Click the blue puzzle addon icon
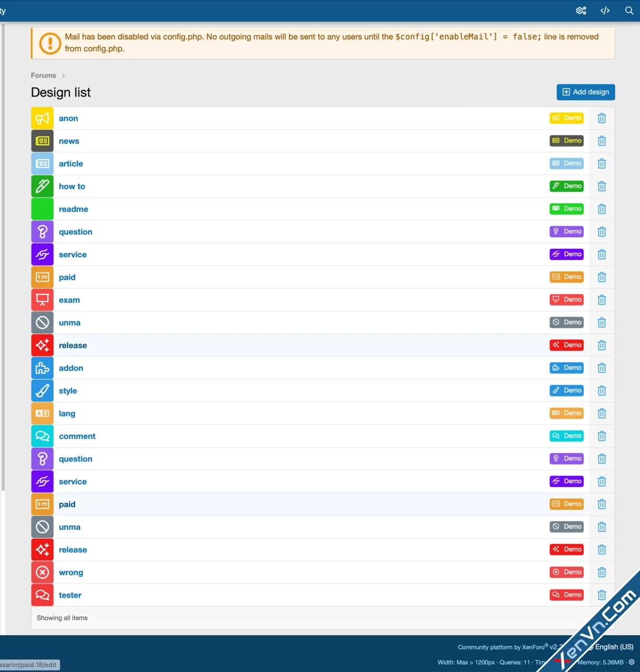Viewport: 640px width, 672px height. click(43, 368)
